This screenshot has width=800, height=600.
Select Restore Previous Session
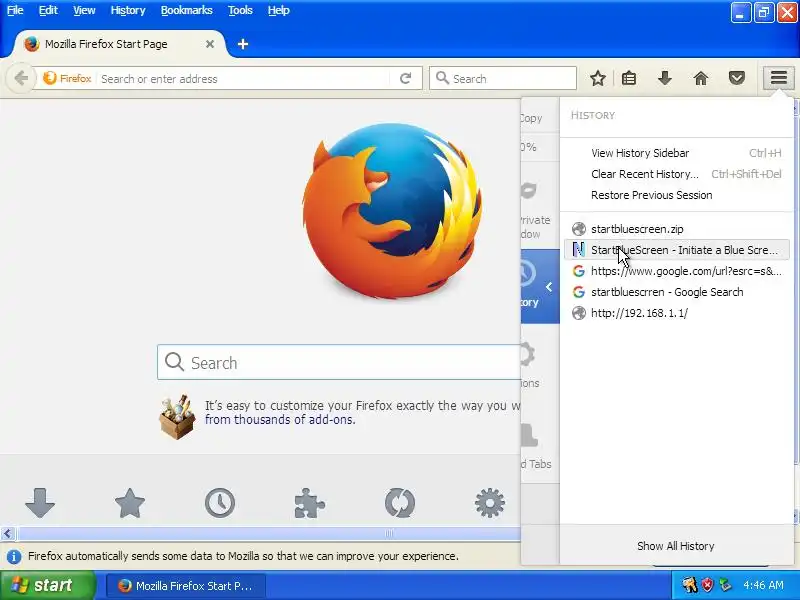coord(677,195)
